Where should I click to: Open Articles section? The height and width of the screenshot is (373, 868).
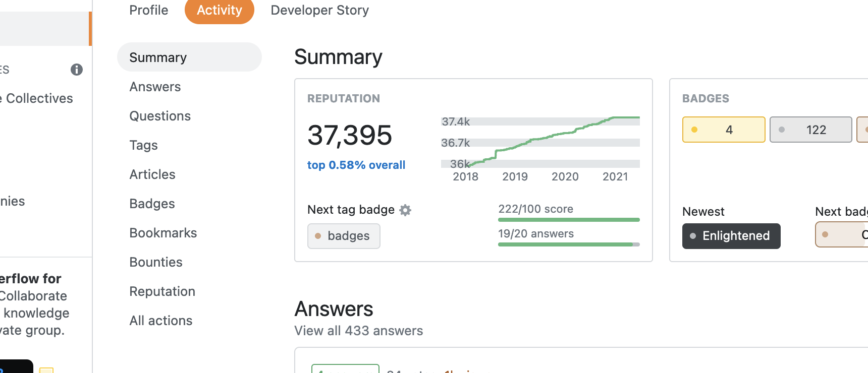[152, 174]
